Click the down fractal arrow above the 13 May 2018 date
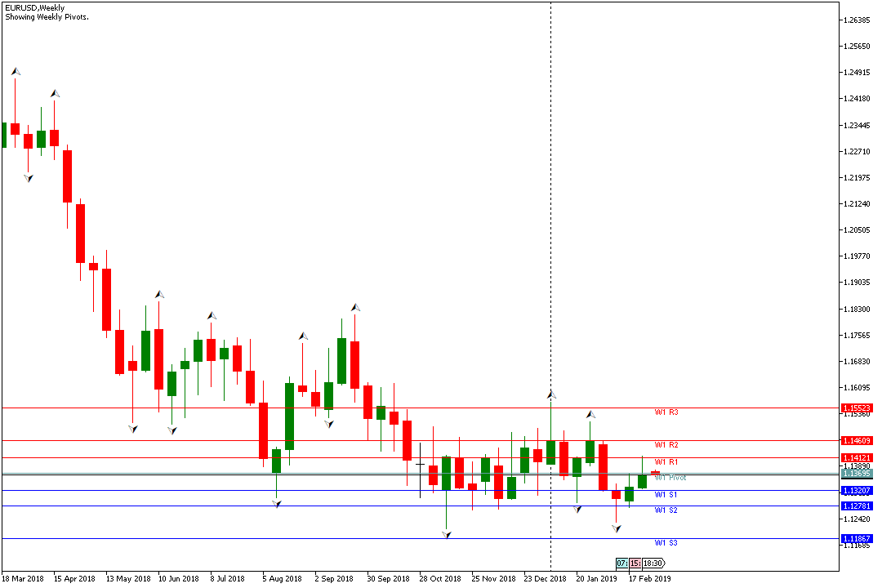 click(132, 428)
